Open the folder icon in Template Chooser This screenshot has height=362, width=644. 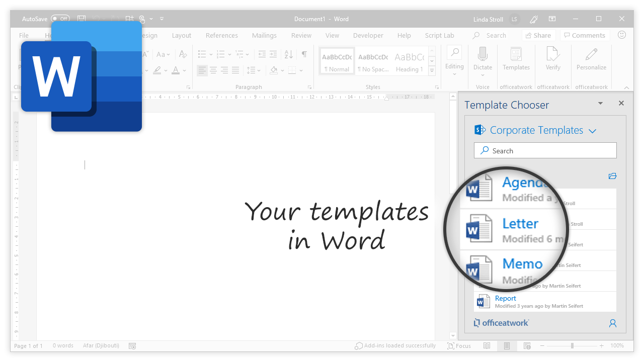(612, 176)
